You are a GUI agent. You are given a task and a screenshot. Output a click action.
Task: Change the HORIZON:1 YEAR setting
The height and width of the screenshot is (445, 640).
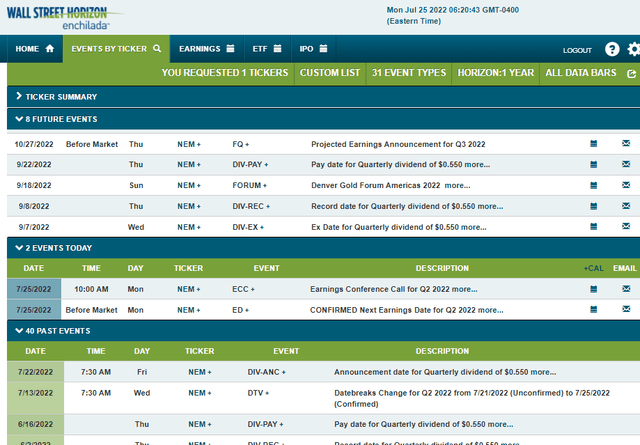[496, 73]
